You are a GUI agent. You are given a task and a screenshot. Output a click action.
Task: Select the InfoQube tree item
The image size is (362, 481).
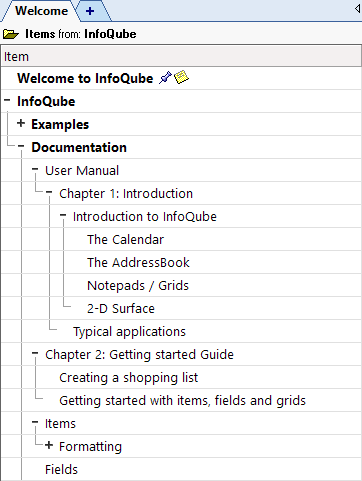(x=46, y=101)
